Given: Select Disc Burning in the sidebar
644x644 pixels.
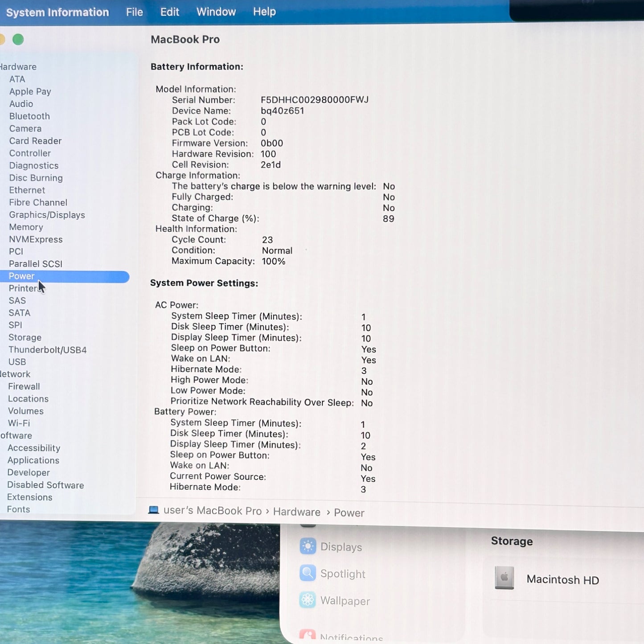Looking at the screenshot, I should coord(36,178).
